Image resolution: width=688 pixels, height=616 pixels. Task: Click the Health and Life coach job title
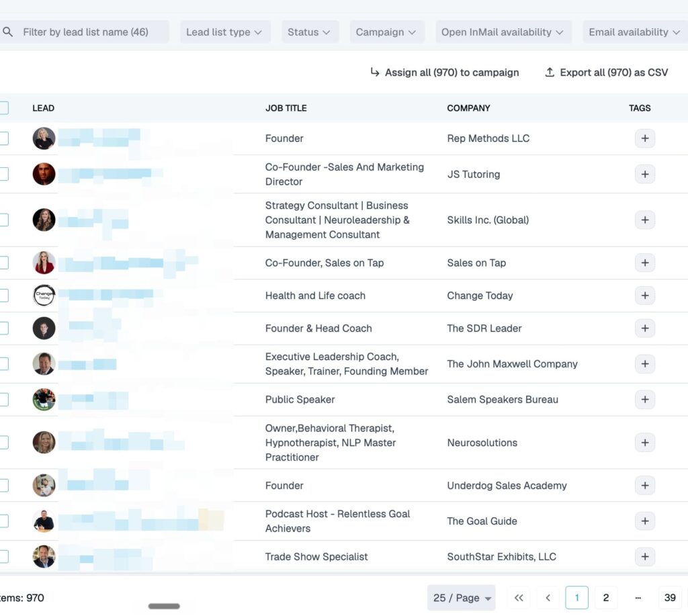click(x=315, y=296)
